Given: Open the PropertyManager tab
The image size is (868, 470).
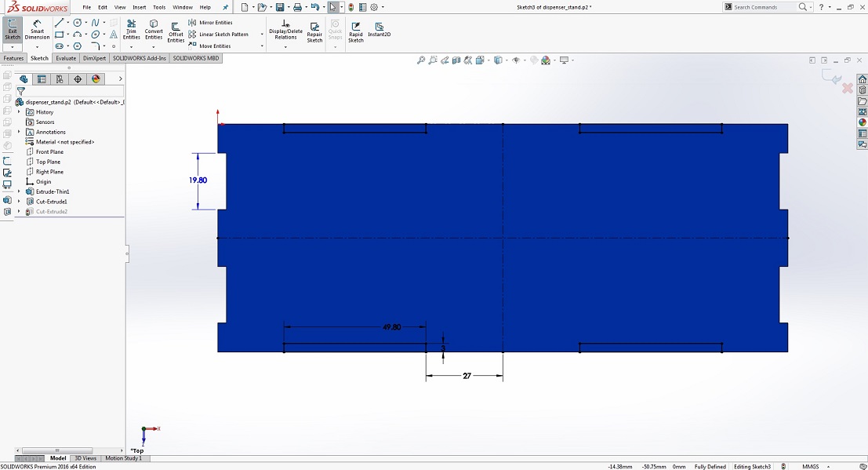Looking at the screenshot, I should click(42, 79).
